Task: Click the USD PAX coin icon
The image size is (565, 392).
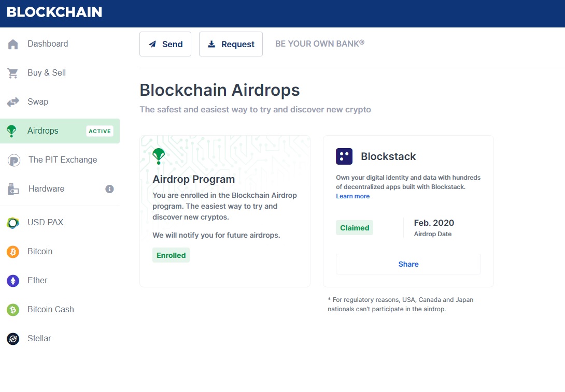Action: pyautogui.click(x=13, y=223)
